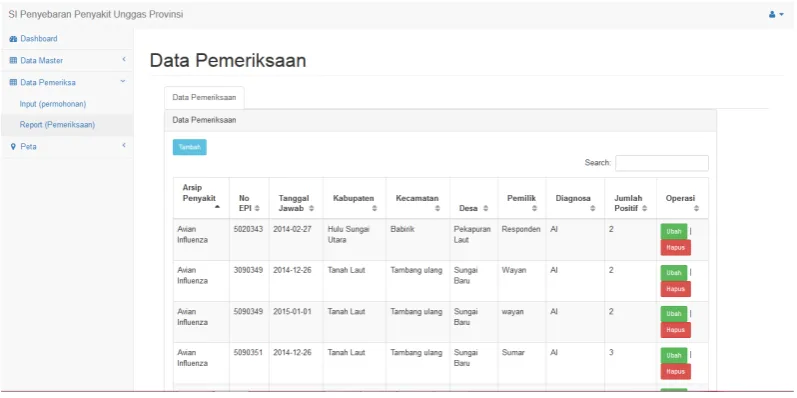Click the No EPI sort arrows
This screenshot has height=398, width=797.
257,208
